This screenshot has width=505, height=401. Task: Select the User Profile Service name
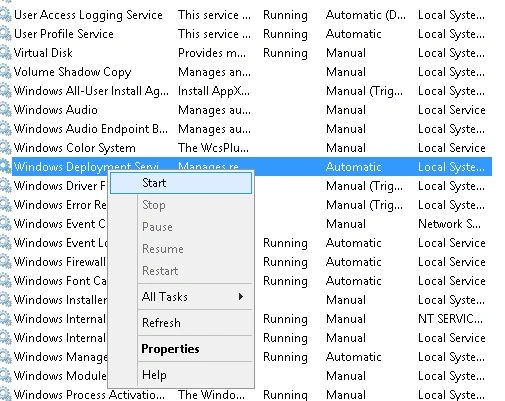[64, 34]
